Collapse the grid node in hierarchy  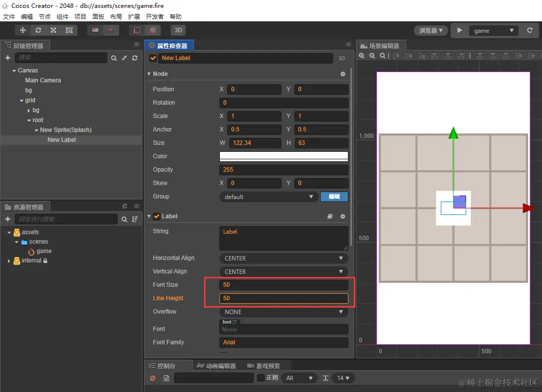pos(21,101)
